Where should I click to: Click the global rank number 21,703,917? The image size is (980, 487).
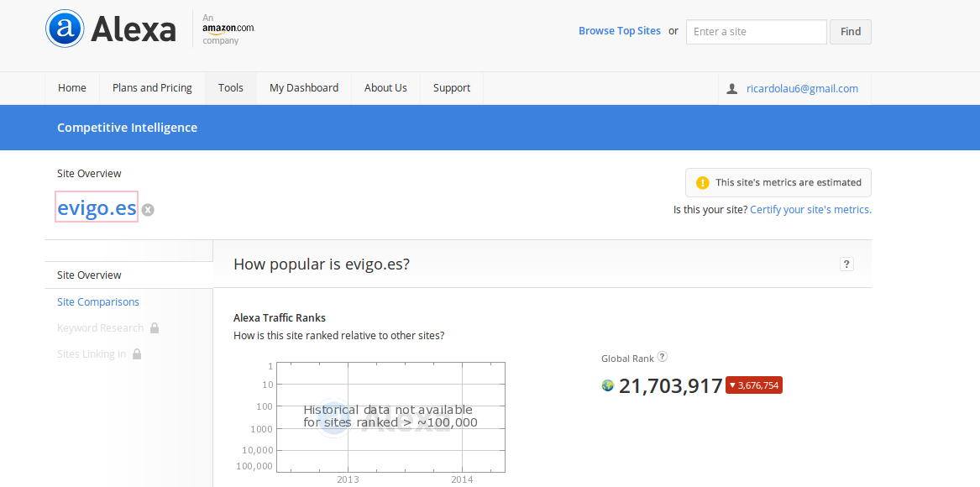tap(671, 385)
